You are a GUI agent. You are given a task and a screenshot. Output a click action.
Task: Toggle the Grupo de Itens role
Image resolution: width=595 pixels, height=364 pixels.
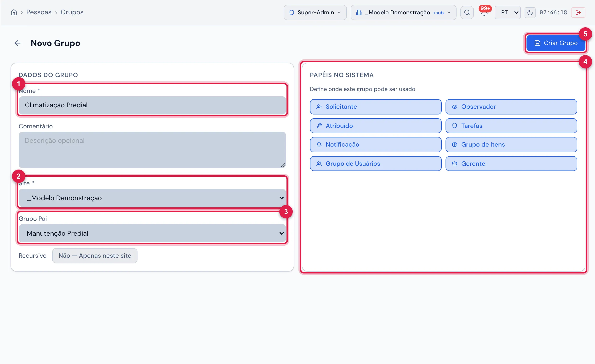tap(511, 145)
